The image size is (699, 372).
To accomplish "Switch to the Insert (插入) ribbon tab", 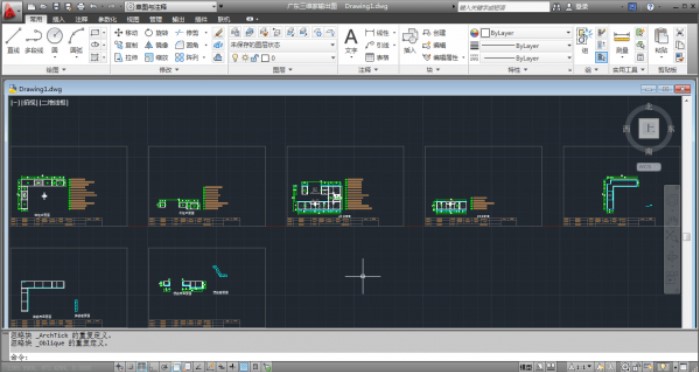I will click(x=59, y=19).
